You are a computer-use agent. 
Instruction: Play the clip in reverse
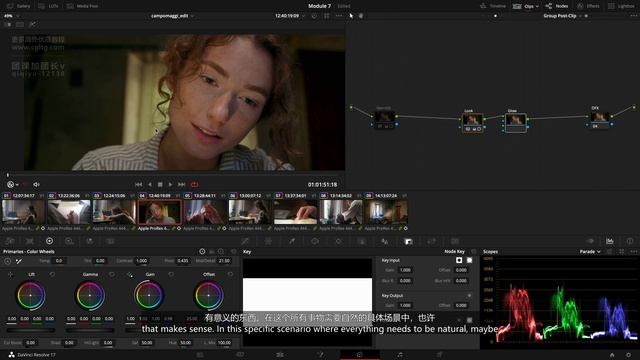coord(150,184)
